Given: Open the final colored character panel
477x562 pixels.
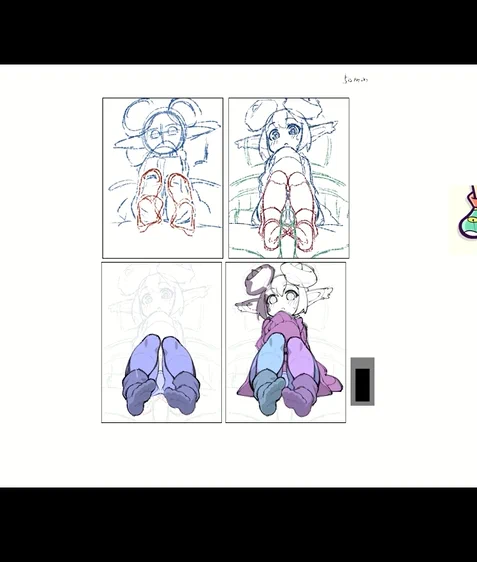Looking at the screenshot, I should tap(286, 342).
